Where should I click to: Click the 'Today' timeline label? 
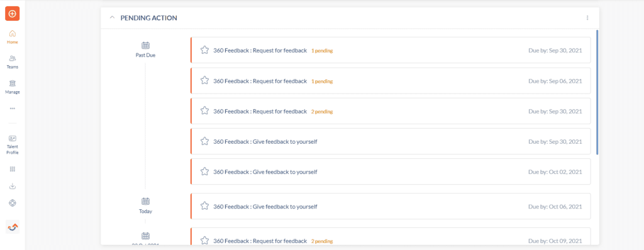pos(145,212)
